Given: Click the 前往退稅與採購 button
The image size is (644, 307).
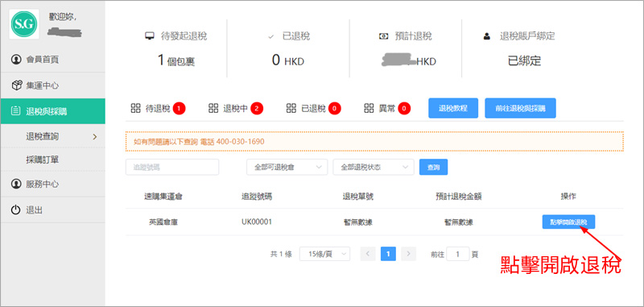Looking at the screenshot, I should tap(520, 108).
